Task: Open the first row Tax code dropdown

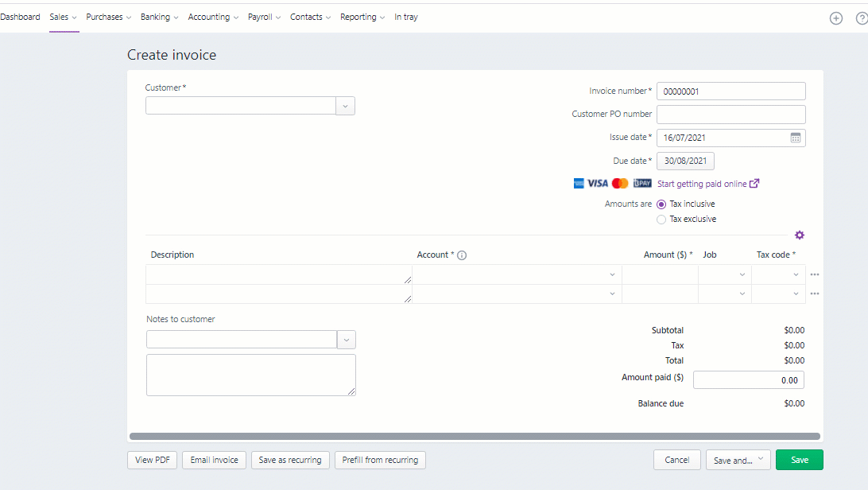Action: pos(796,274)
